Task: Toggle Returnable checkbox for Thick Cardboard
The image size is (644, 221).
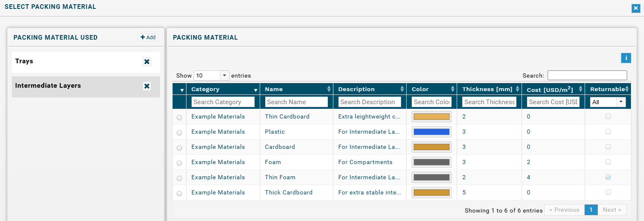Action: 608,192
